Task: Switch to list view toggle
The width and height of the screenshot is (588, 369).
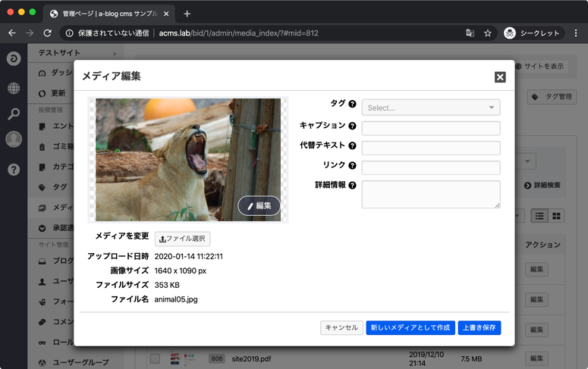Action: (539, 216)
